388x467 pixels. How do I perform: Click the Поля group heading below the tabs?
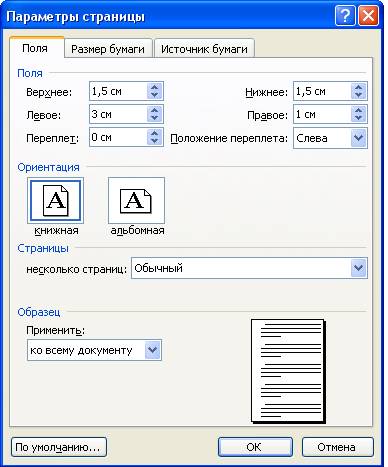[30, 73]
